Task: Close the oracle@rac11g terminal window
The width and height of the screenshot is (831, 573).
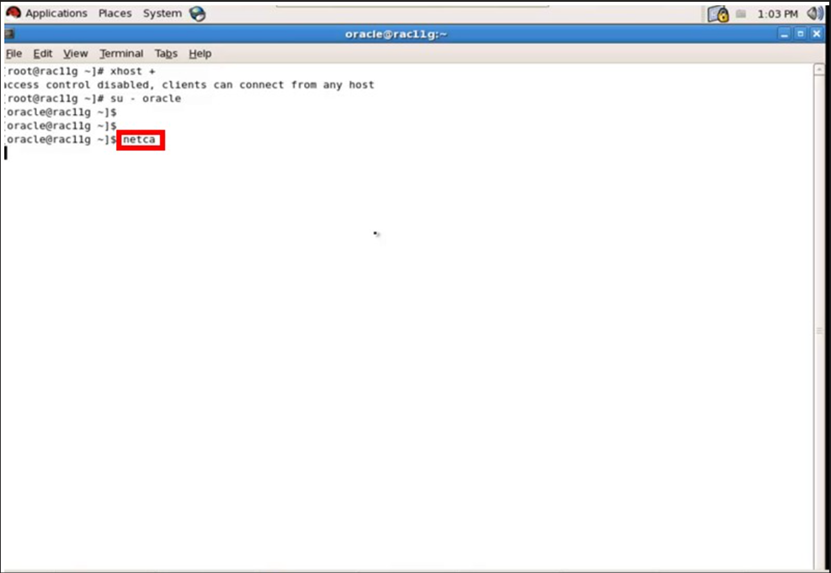Action: [x=816, y=34]
